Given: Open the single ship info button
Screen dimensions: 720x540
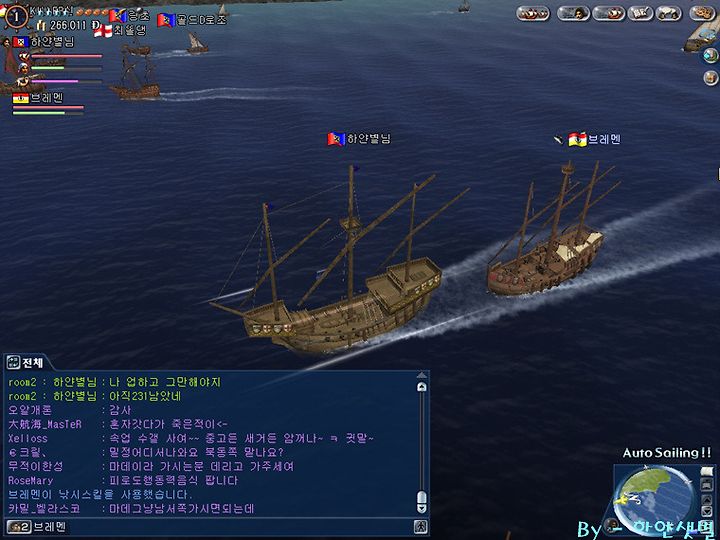Looking at the screenshot, I should [608, 13].
